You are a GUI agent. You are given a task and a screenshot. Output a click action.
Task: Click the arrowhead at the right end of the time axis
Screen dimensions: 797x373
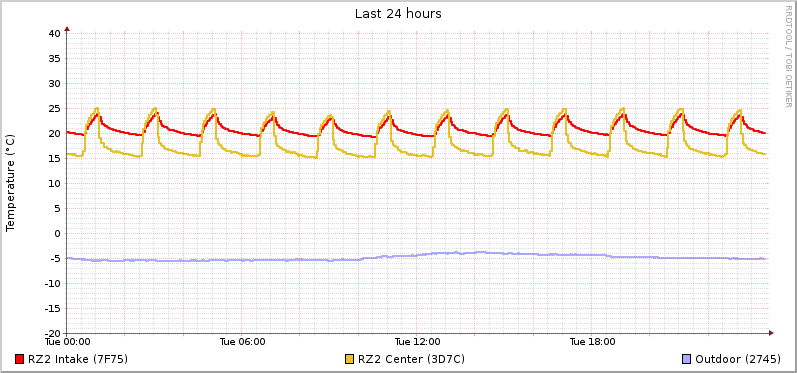[771, 333]
